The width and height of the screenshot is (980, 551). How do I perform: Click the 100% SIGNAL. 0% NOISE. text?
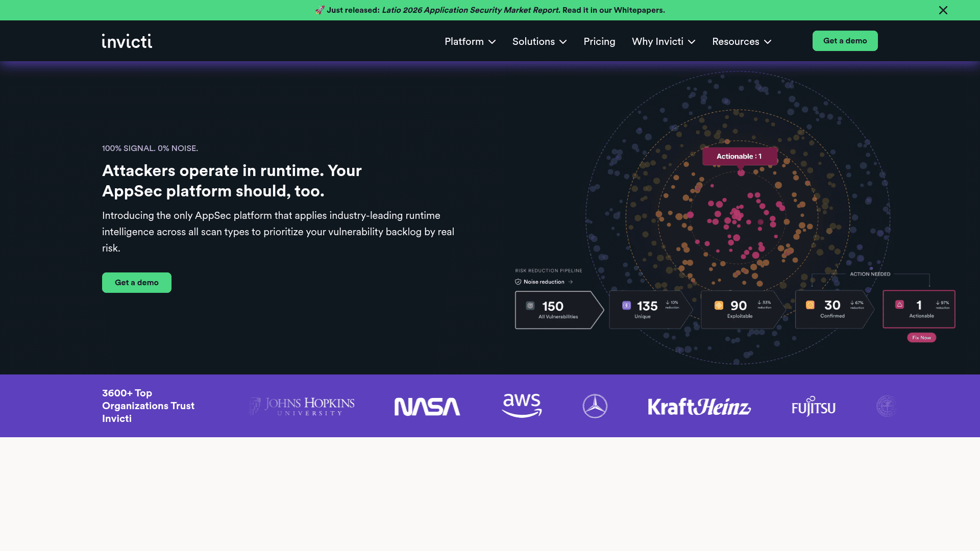click(150, 148)
